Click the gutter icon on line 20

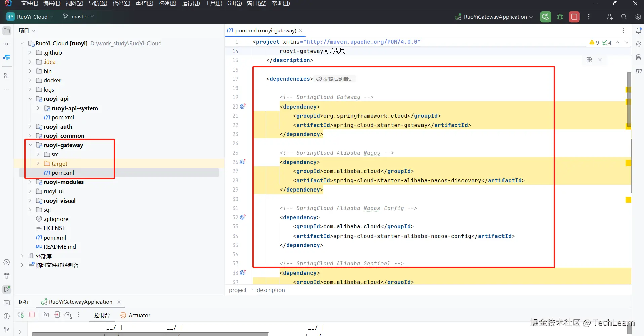coord(243,106)
